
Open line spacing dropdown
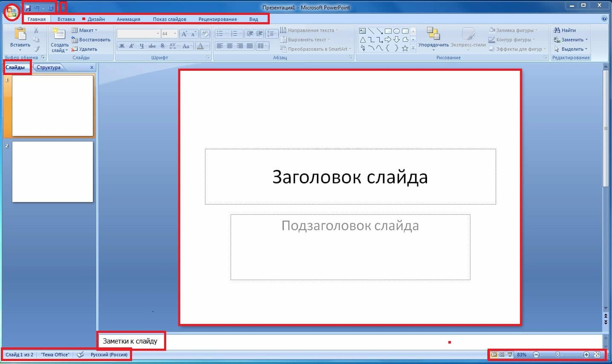coord(271,34)
